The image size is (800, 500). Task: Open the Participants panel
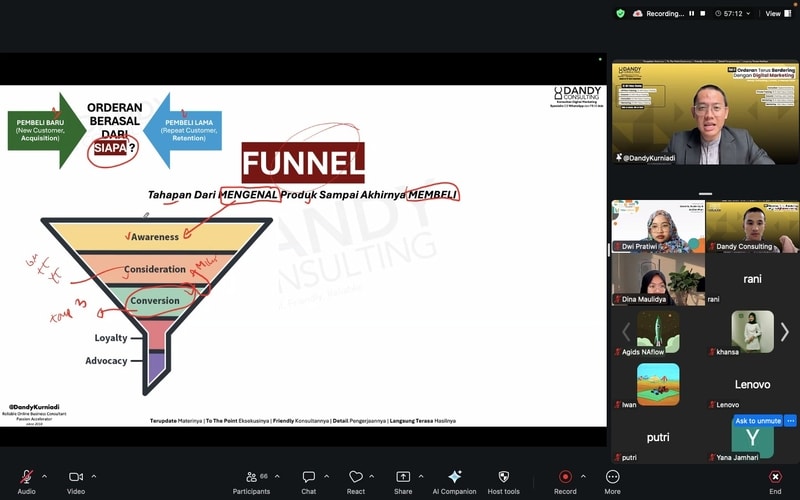click(x=251, y=477)
